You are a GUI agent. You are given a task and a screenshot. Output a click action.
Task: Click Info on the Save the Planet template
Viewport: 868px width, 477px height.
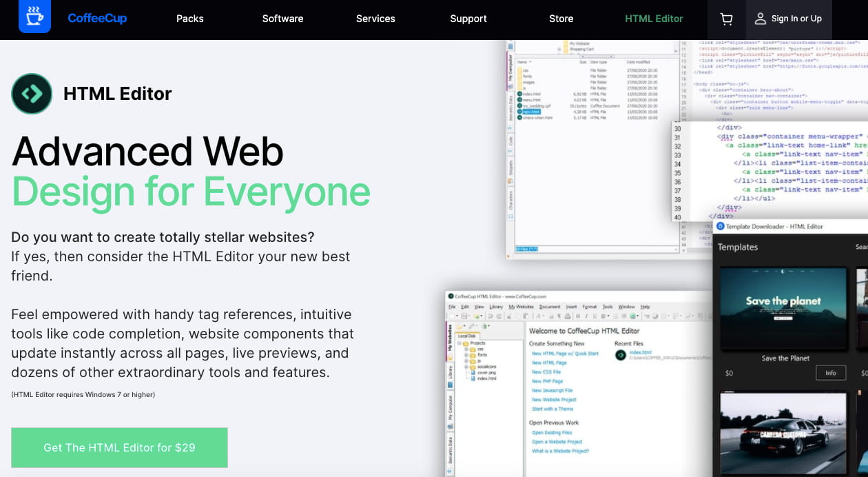(831, 372)
